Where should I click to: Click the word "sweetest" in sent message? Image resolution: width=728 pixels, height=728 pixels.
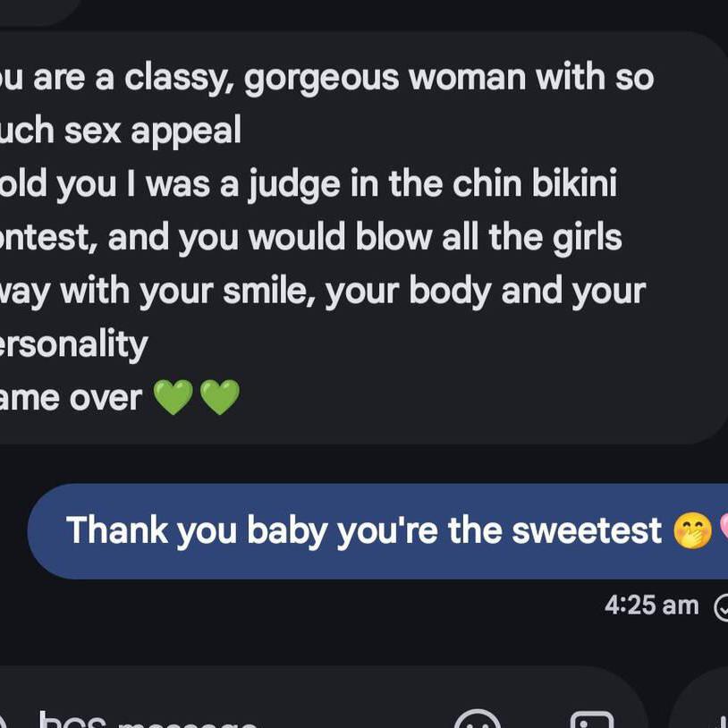point(586,530)
